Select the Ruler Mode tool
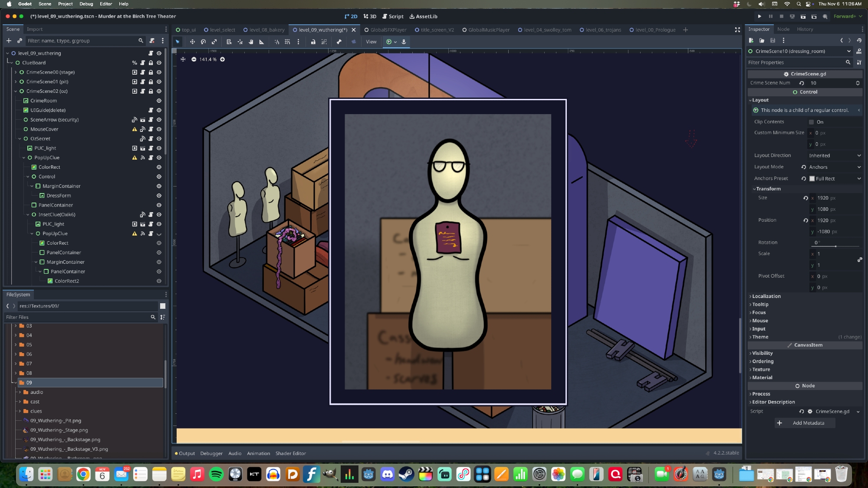Image resolution: width=868 pixels, height=488 pixels. point(262,42)
